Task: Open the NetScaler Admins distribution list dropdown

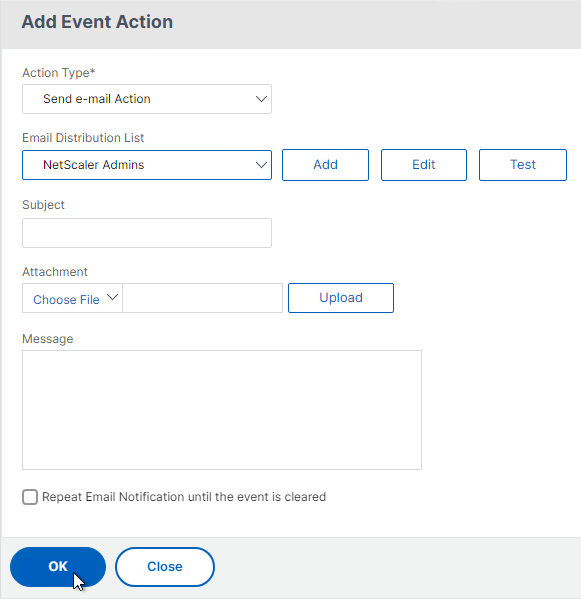Action: tap(147, 165)
